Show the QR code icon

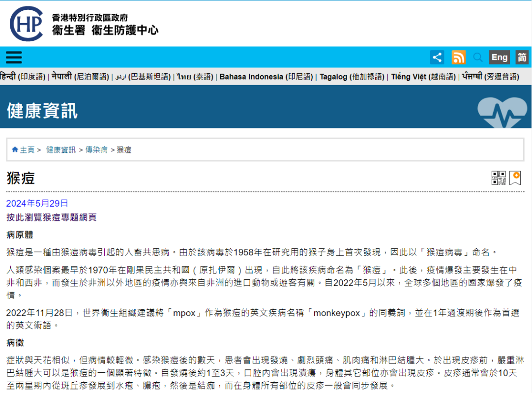tap(498, 178)
